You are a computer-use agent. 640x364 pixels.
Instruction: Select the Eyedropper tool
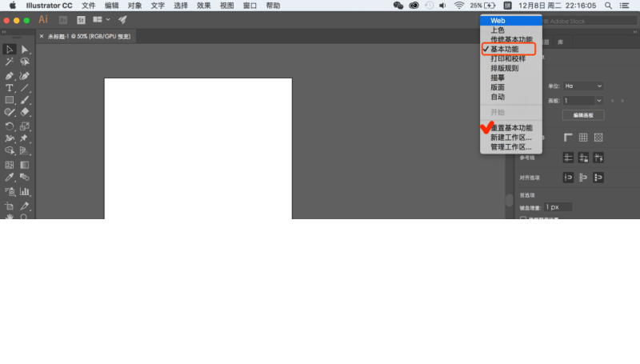pos(10,177)
